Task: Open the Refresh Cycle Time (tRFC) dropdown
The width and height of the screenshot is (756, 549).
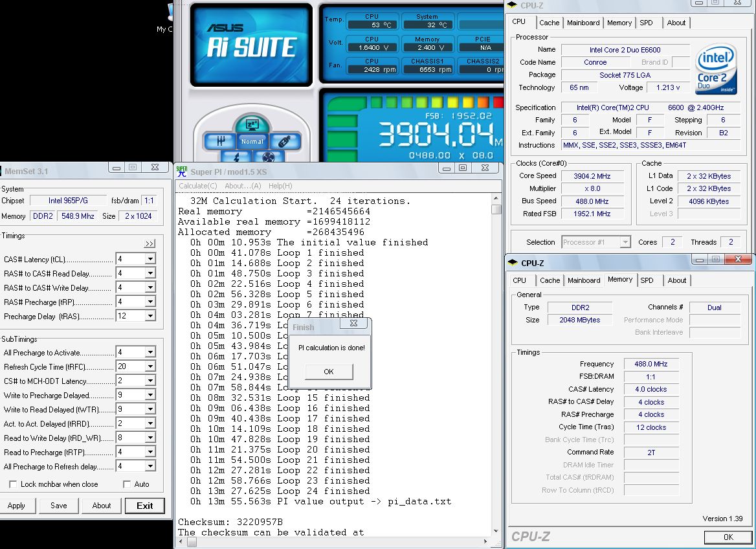Action: tap(150, 366)
